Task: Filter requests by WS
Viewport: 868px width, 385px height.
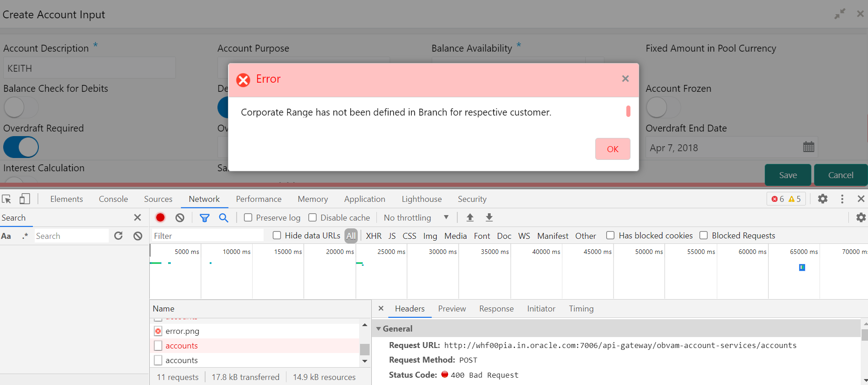Action: coord(524,236)
